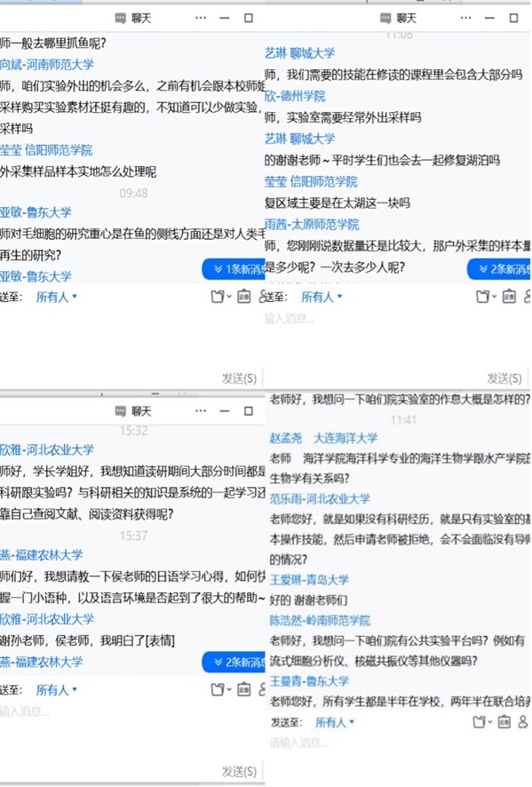Image resolution: width=532 pixels, height=787 pixels.
Task: Click the announcement clipboard icon in the 15:32 chat window
Action: tap(244, 689)
